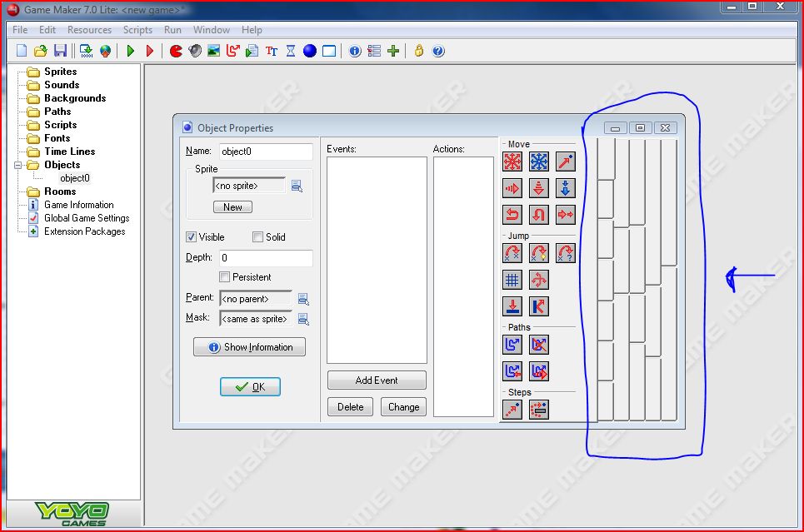
Task: Tick the Persistent checkbox
Action: pyautogui.click(x=224, y=277)
